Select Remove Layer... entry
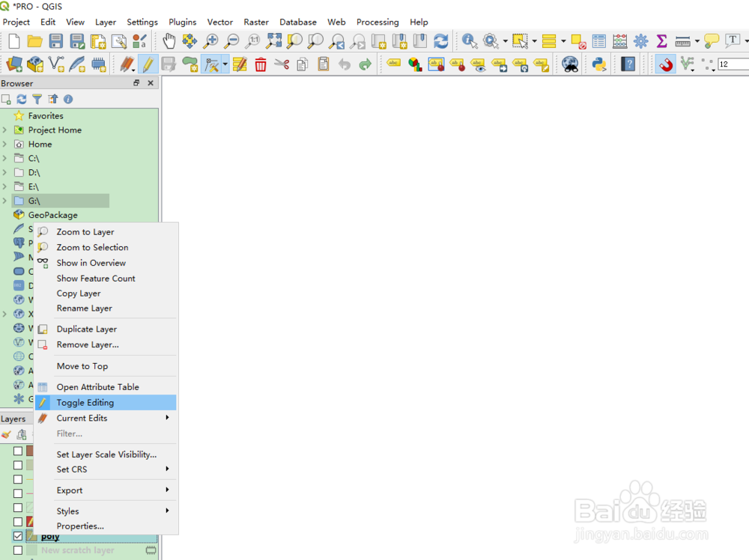Screen dimensions: 749x560 tap(106, 344)
